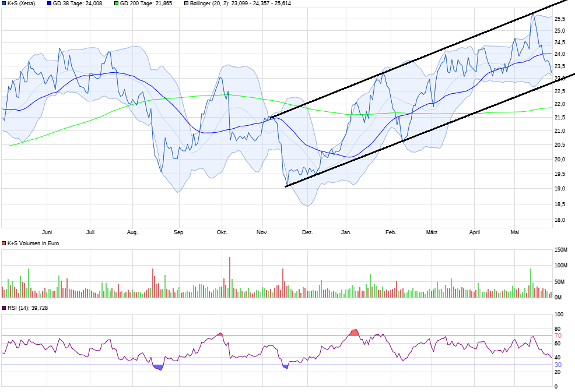
Task: Click the red 70 RSI threshold label
Action: tap(558, 336)
